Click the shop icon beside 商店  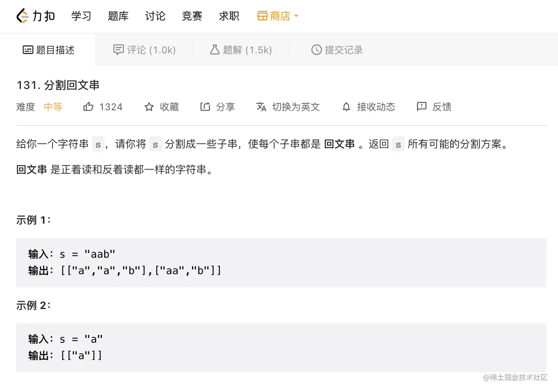click(262, 16)
